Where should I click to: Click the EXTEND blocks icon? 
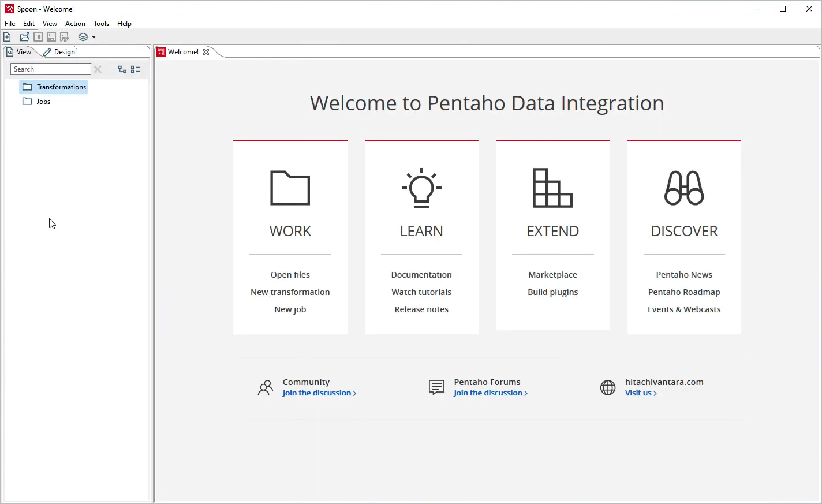[552, 188]
